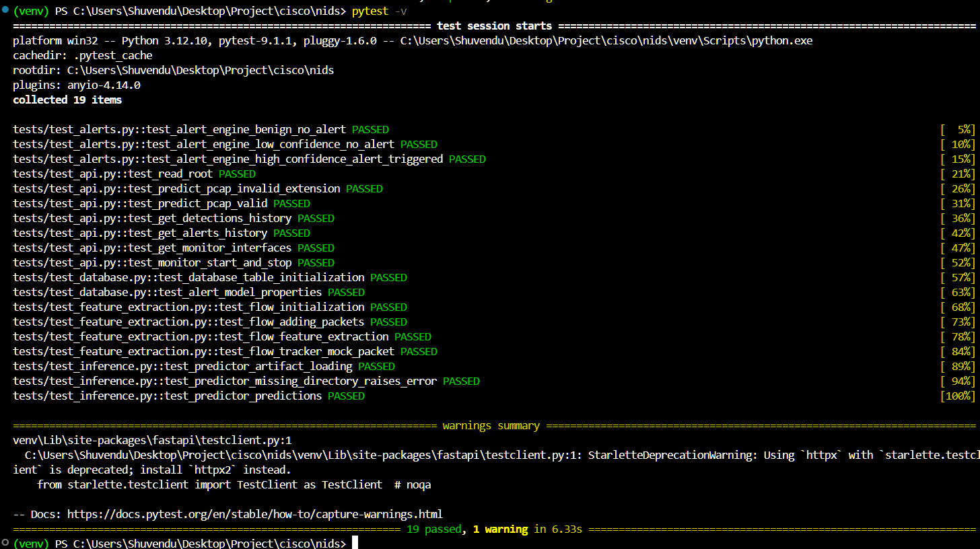Click the [100%] progress indicator
The width and height of the screenshot is (980, 549).
click(957, 396)
